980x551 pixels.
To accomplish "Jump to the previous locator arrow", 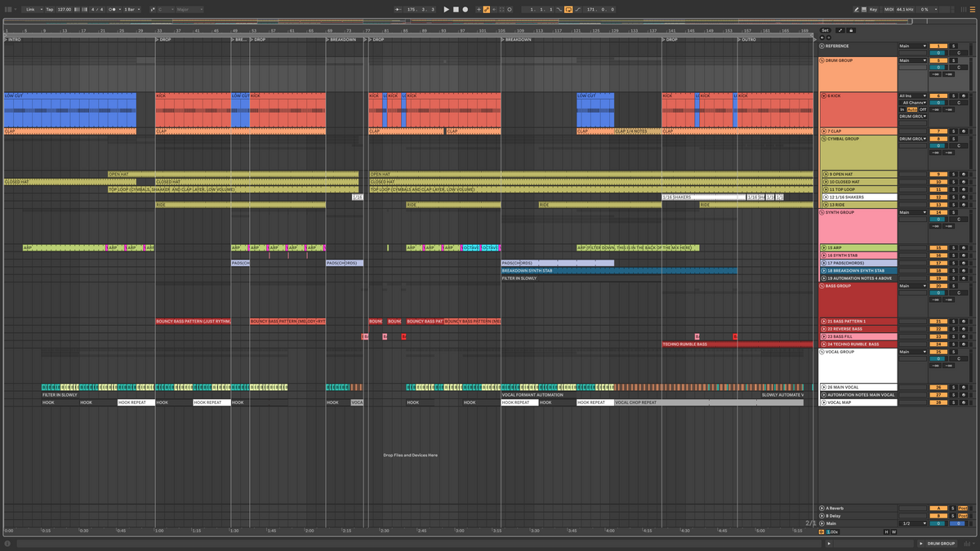I will [822, 38].
